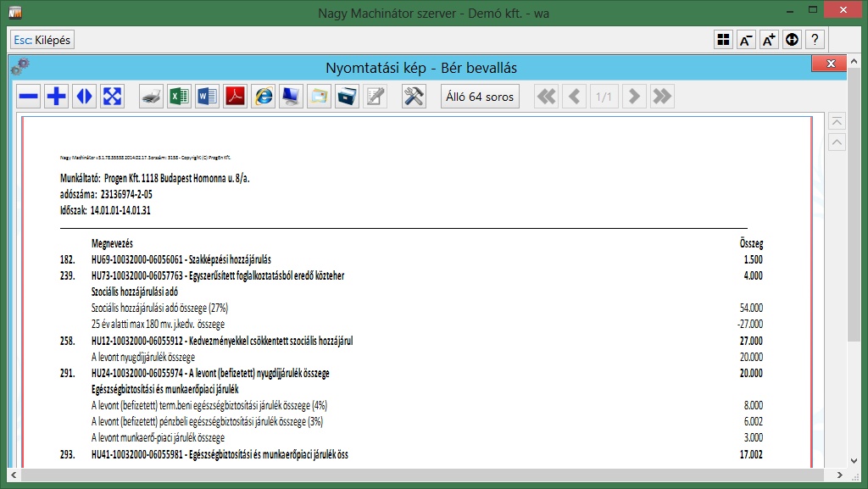Click the '25 év alatti max 180 mv.' line
Screen dimensions: 868x489
pyautogui.click(x=158, y=324)
